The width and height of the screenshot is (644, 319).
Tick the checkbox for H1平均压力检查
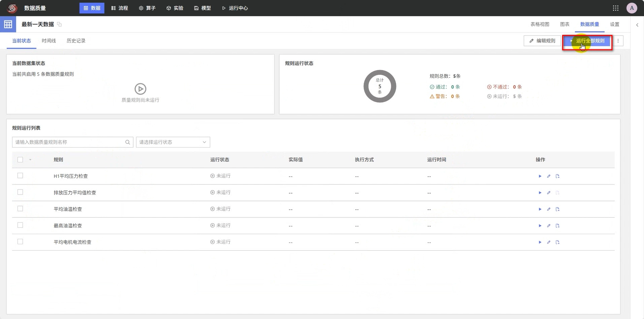click(x=20, y=176)
